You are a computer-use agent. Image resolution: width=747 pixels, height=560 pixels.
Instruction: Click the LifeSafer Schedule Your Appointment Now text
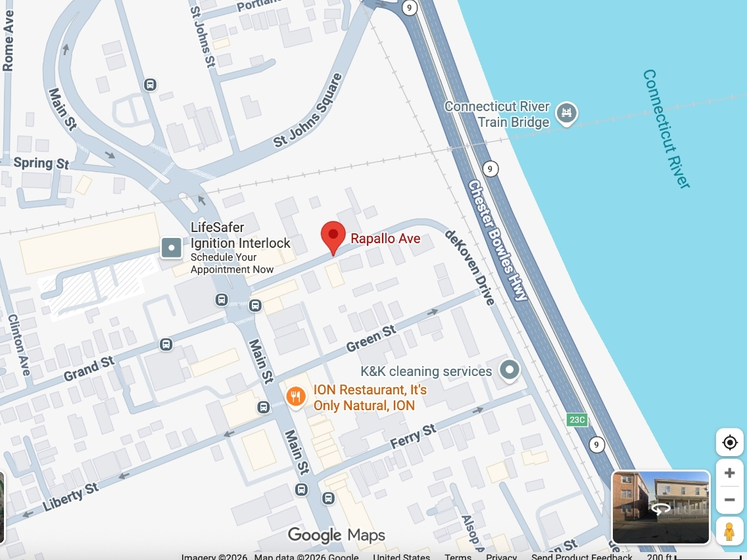pyautogui.click(x=232, y=264)
